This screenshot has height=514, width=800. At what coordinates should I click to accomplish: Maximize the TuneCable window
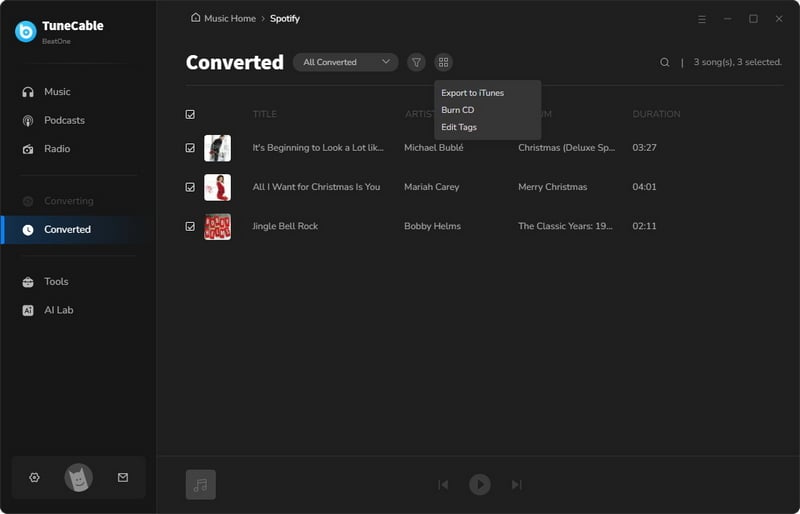pyautogui.click(x=753, y=19)
